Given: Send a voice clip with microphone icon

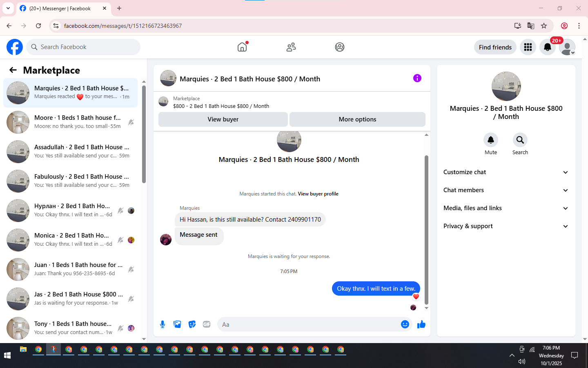Looking at the screenshot, I should click(x=163, y=324).
